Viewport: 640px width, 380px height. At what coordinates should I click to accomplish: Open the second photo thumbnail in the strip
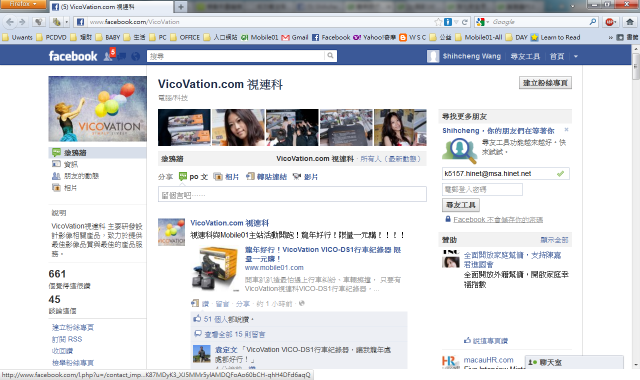click(238, 127)
